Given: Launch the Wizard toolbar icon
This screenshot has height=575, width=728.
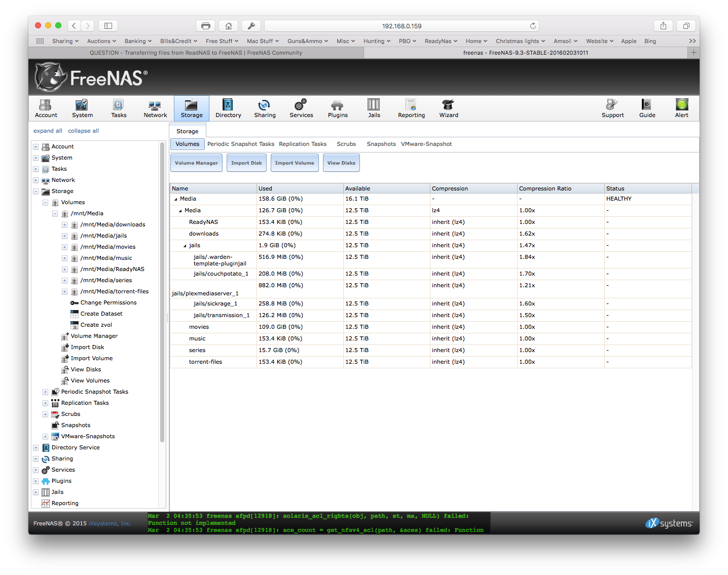Looking at the screenshot, I should coord(448,108).
